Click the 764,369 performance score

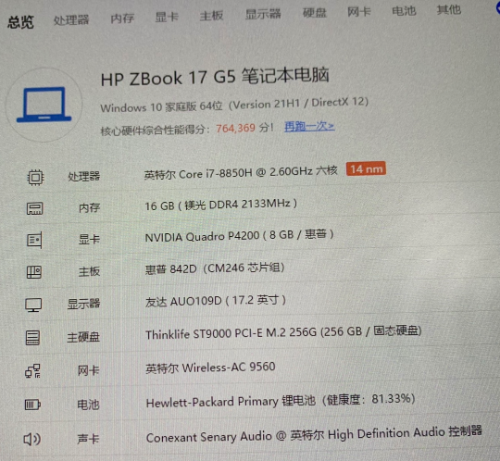[x=236, y=128]
